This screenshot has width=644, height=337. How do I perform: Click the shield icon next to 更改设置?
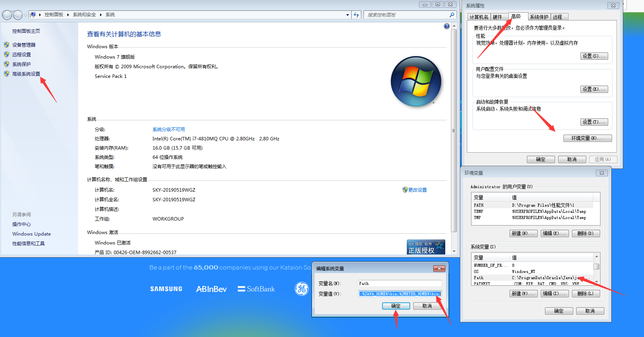click(x=405, y=190)
